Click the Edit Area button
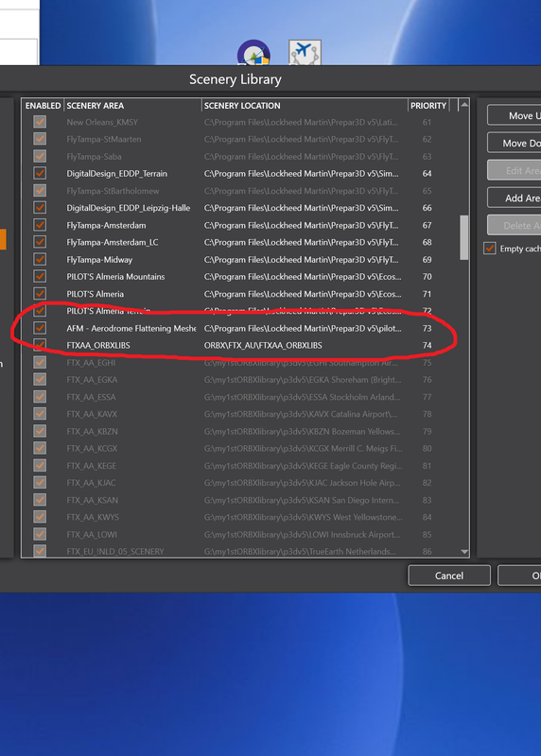The width and height of the screenshot is (541, 756). 515,171
